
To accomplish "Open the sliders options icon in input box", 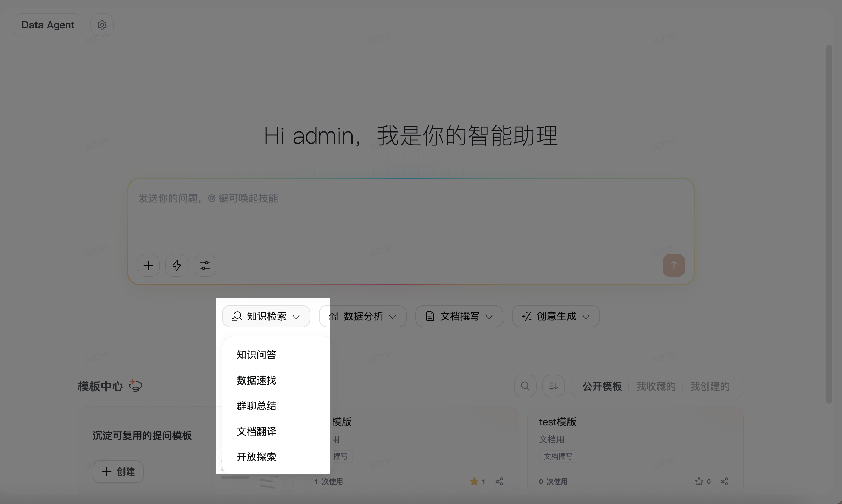I will [x=205, y=265].
